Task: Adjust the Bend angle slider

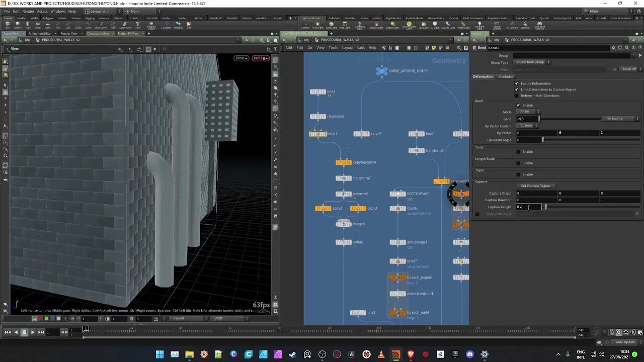Action: pyautogui.click(x=570, y=119)
